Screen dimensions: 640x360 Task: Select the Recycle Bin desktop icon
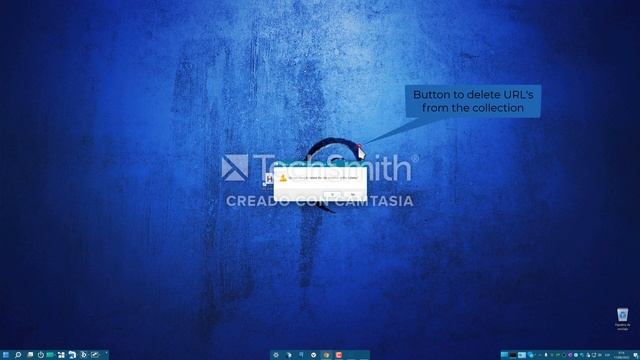[622, 319]
